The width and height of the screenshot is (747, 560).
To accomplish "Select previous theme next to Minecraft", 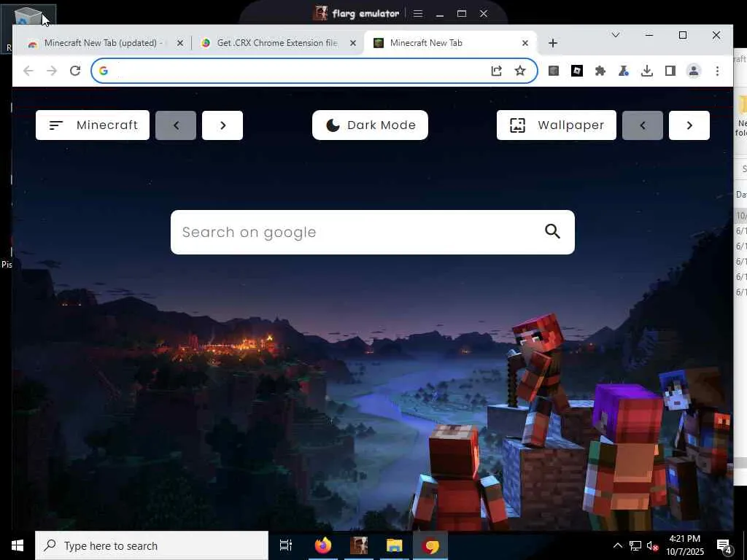I will tap(176, 125).
